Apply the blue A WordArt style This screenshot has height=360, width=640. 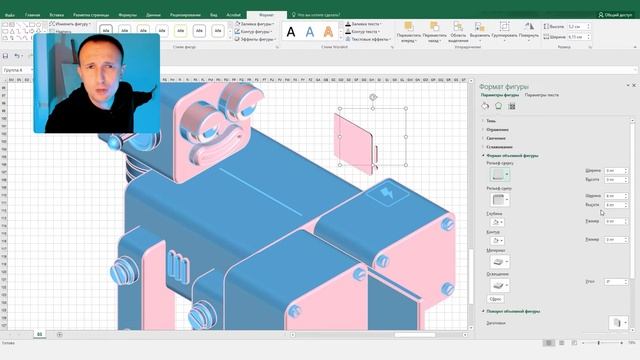point(310,31)
